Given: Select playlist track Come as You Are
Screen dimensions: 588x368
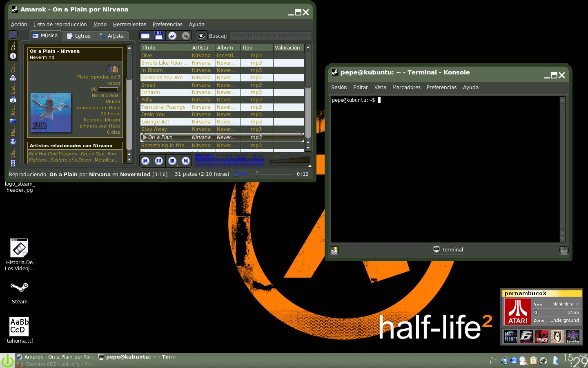Looking at the screenshot, I should pos(222,78).
